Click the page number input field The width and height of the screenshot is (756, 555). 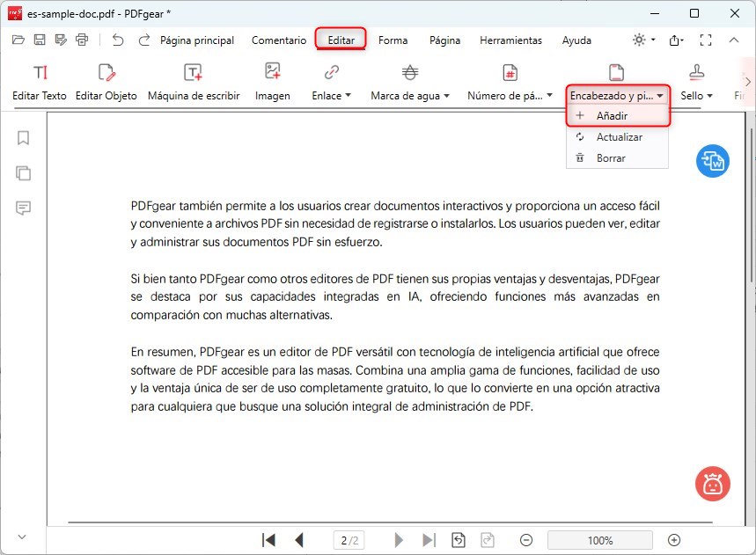[x=349, y=541]
